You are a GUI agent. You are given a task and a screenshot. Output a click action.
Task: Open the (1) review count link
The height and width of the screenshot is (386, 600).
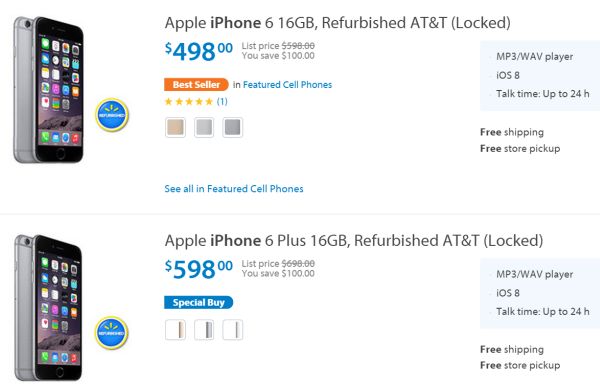click(x=222, y=101)
